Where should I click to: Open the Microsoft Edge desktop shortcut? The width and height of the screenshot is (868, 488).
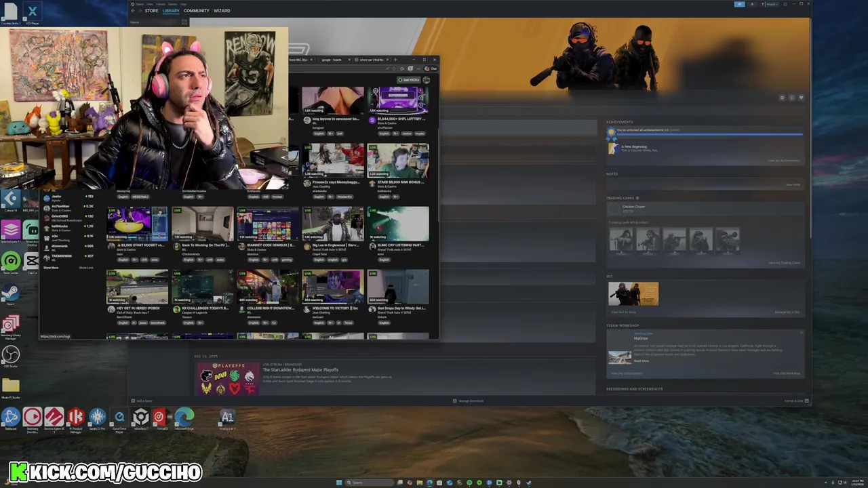click(184, 418)
